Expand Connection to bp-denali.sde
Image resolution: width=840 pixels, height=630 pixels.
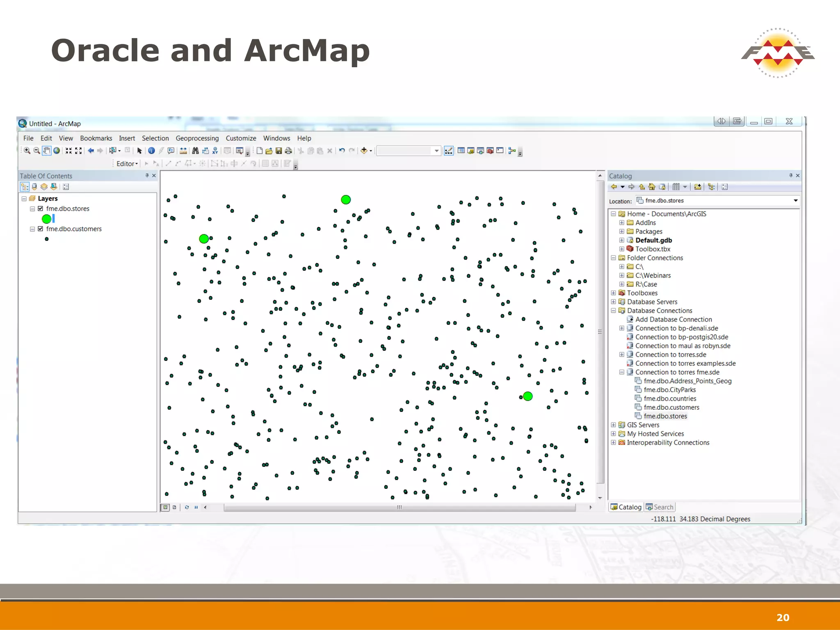point(622,328)
